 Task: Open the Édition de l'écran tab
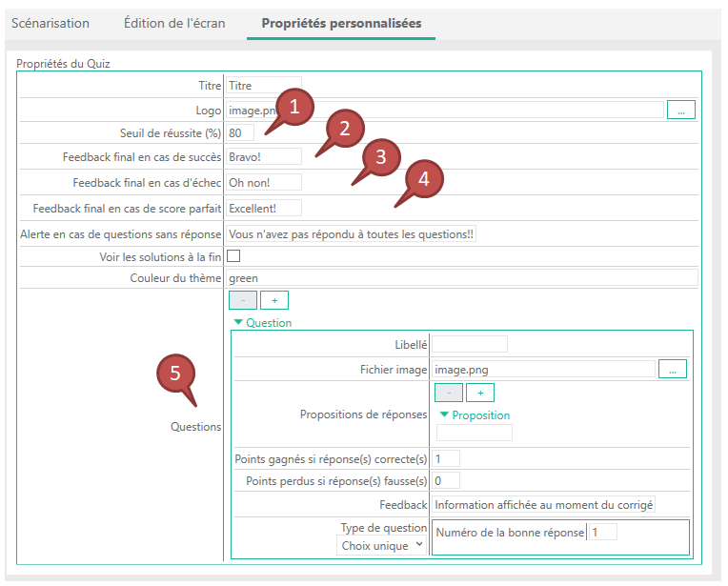pos(174,23)
